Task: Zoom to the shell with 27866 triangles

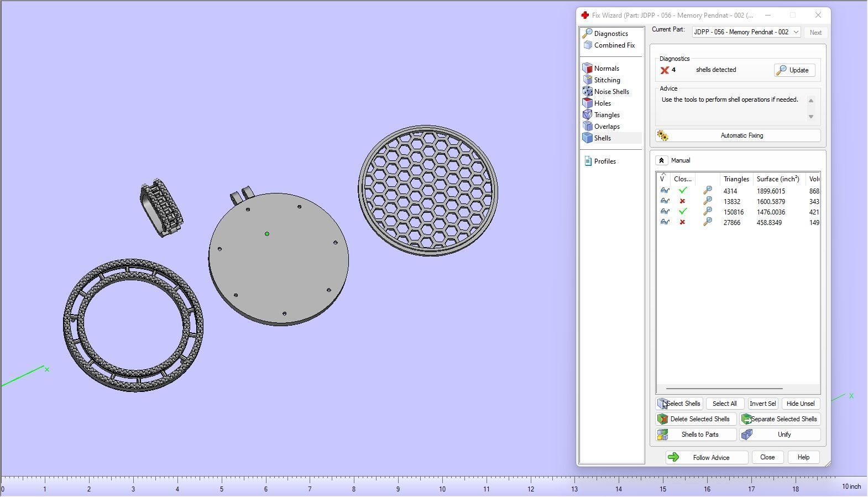Action: (x=707, y=222)
